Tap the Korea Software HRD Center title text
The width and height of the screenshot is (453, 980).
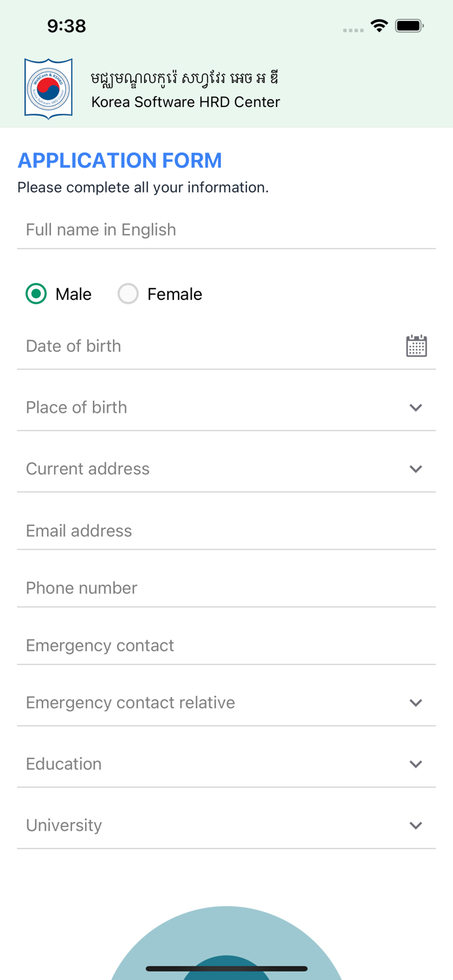tap(186, 102)
